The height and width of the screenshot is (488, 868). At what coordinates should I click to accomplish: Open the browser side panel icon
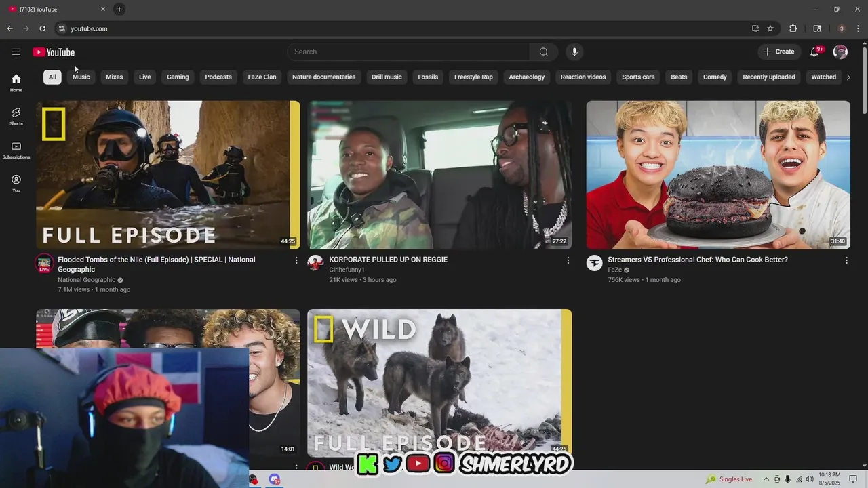817,28
